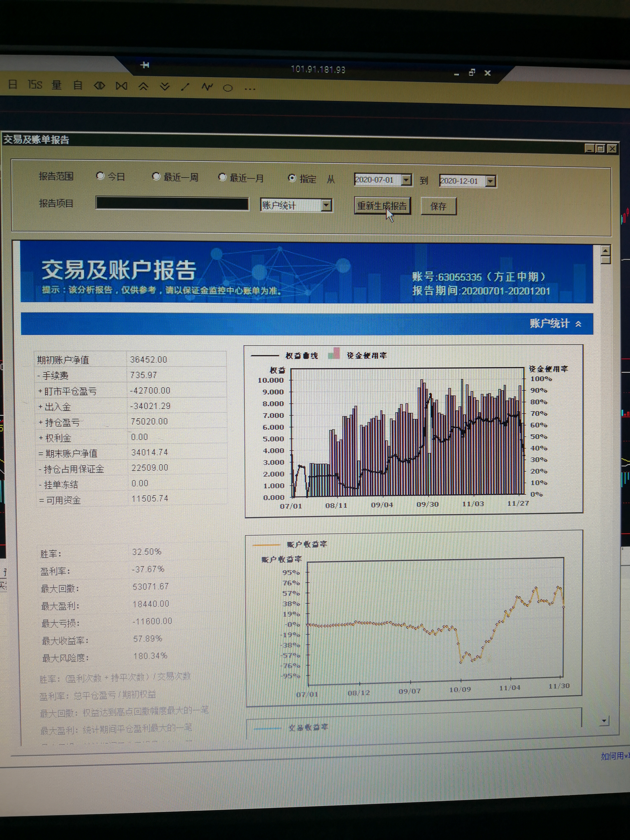The width and height of the screenshot is (630, 840).
Task: Click the bowtie compress chart icon
Action: [122, 86]
